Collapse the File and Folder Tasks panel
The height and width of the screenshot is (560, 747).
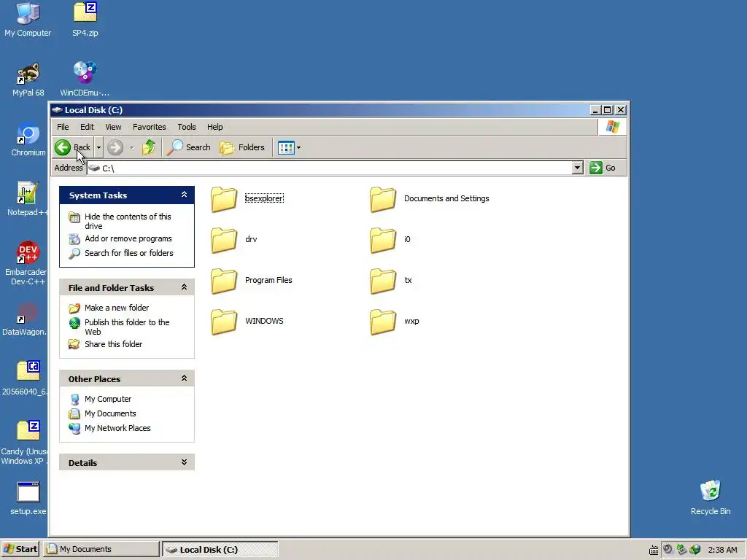click(x=184, y=287)
